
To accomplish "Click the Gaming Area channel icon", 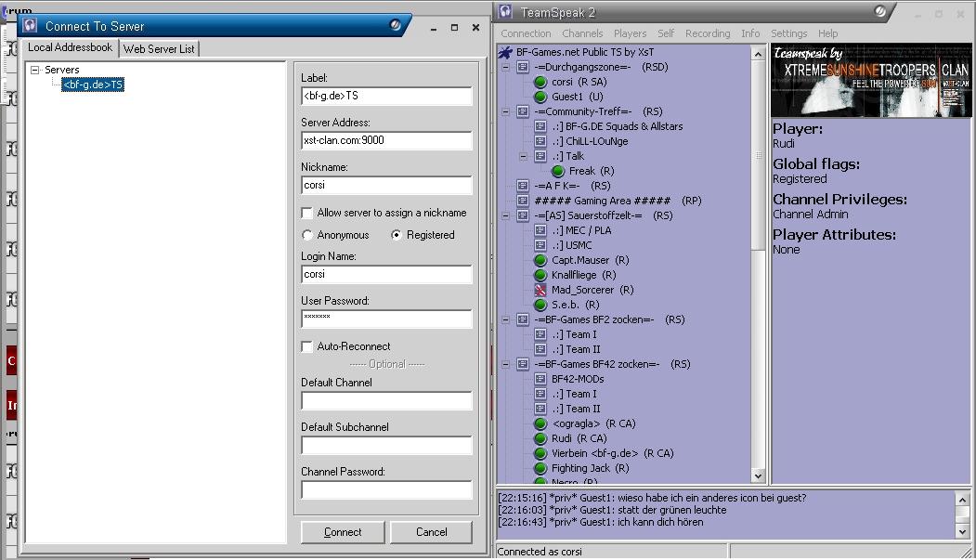I will 523,201.
